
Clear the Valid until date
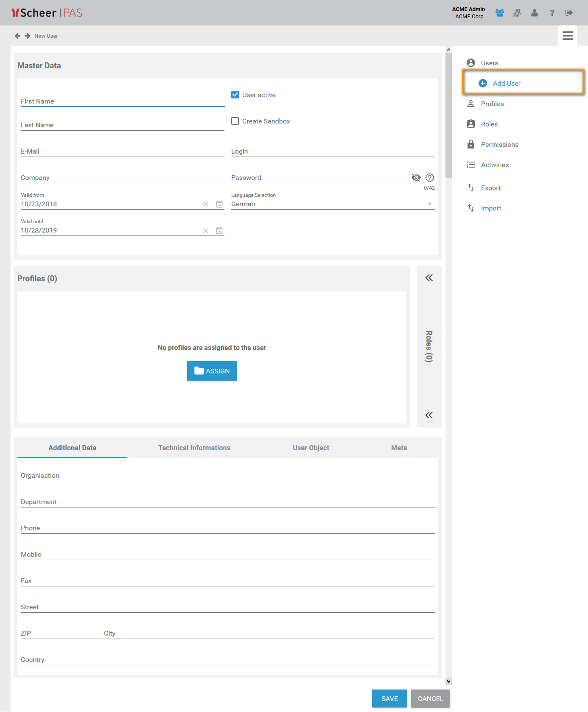pos(206,231)
